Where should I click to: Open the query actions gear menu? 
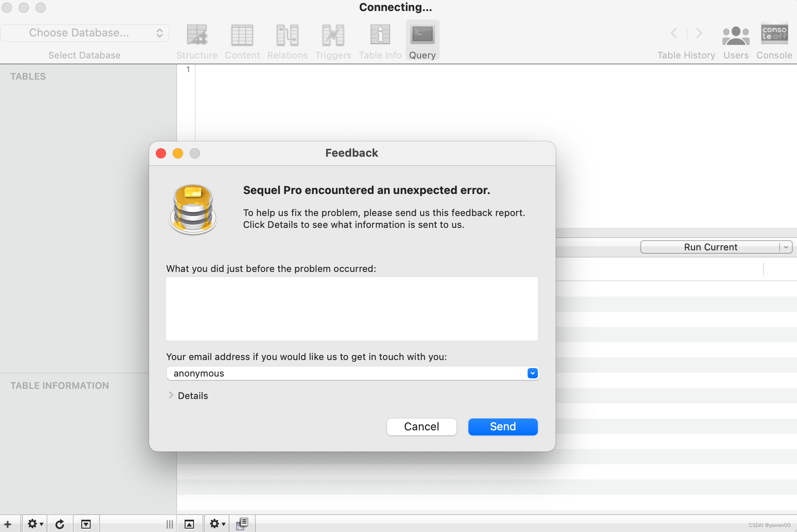coord(217,524)
